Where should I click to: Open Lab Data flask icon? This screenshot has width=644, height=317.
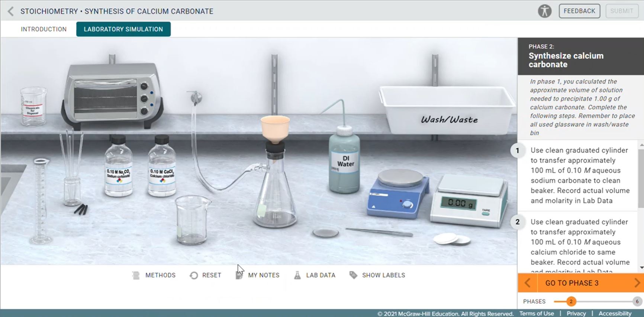pyautogui.click(x=297, y=275)
